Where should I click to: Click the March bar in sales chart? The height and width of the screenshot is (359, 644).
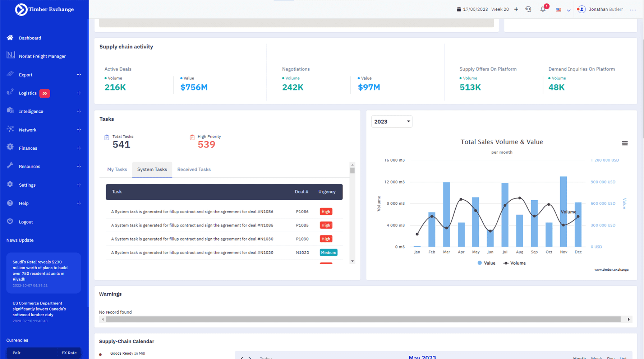(x=446, y=214)
